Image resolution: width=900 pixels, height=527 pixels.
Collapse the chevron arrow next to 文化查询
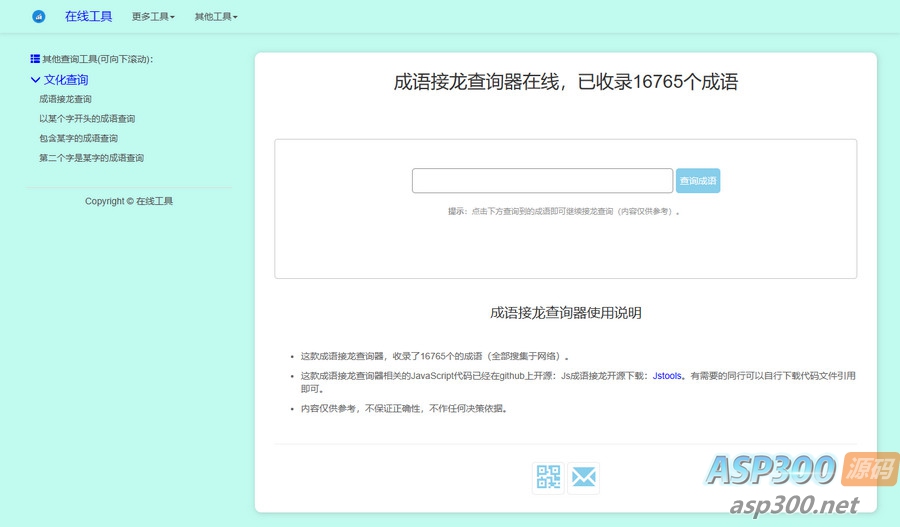tap(35, 80)
